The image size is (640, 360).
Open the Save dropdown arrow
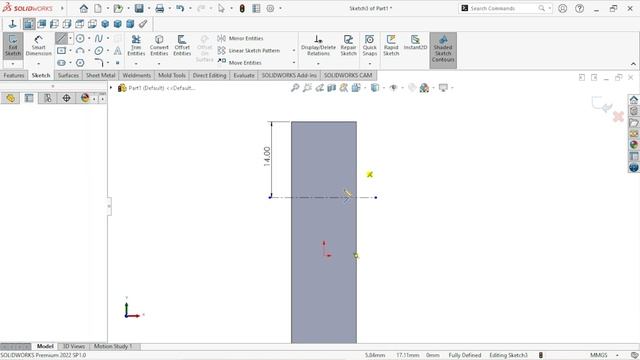[149, 8]
